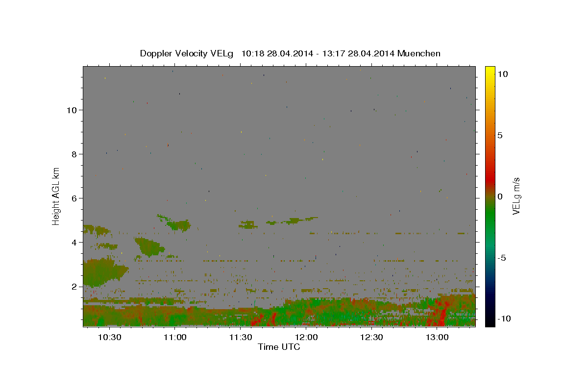588x392 pixels.
Task: Click the cloud echo near 4.8 km at 11:02
Action: point(178,225)
